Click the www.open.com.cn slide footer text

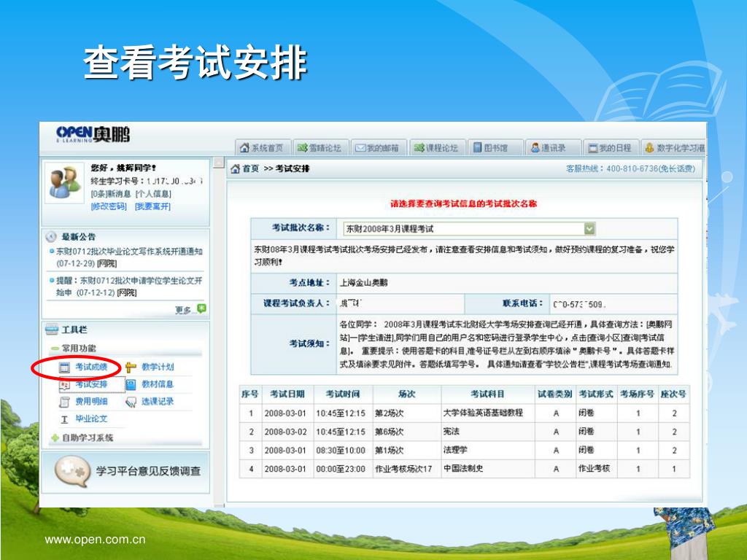pyautogui.click(x=95, y=540)
